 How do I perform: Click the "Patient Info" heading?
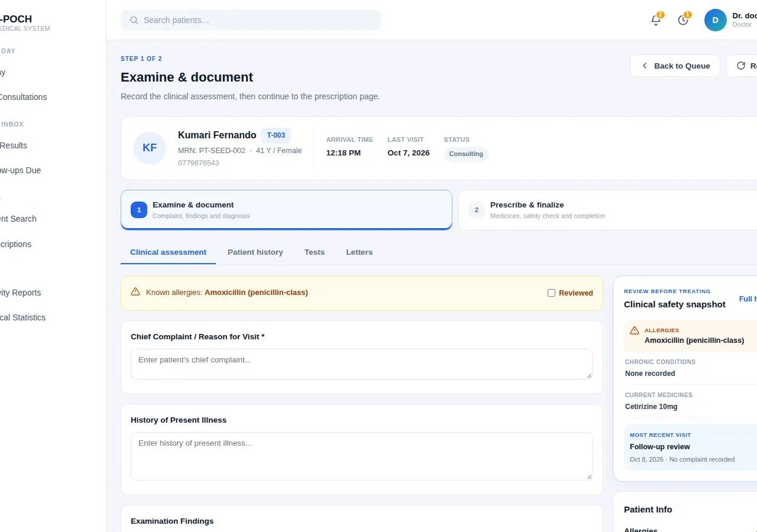point(648,510)
